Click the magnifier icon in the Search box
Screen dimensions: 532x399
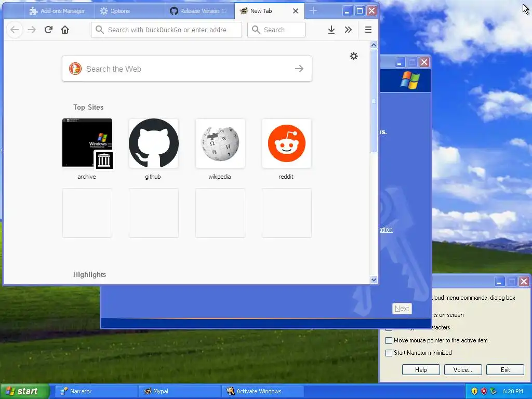click(256, 30)
